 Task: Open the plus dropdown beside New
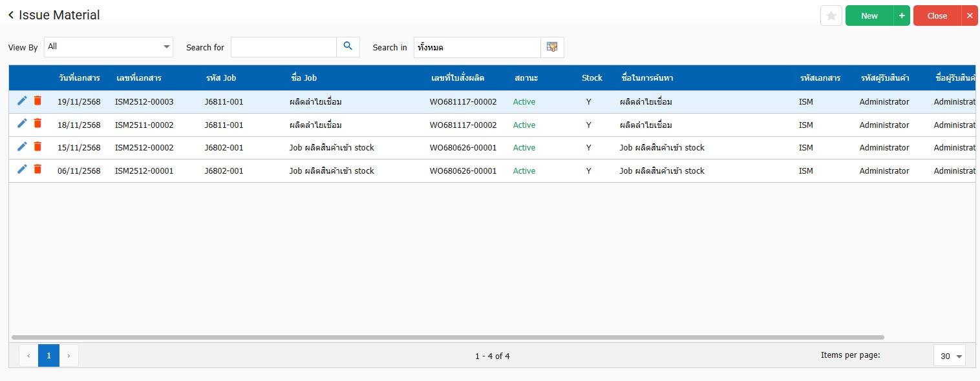pos(901,15)
